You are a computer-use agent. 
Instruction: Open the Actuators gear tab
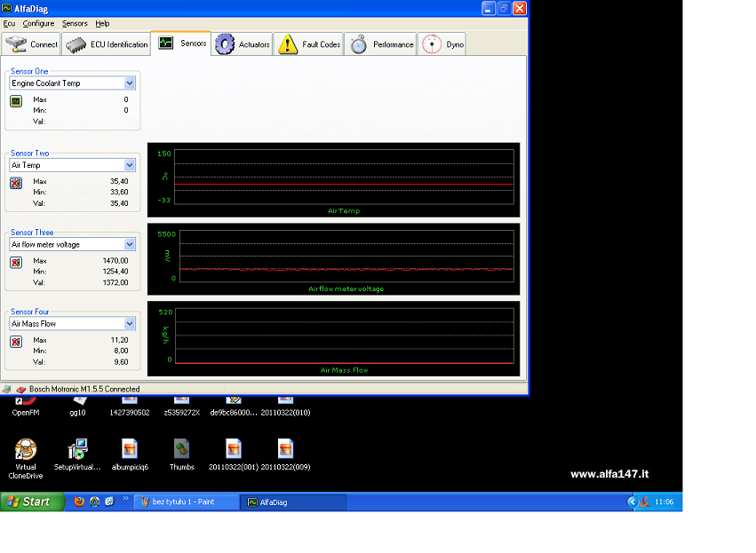point(243,44)
